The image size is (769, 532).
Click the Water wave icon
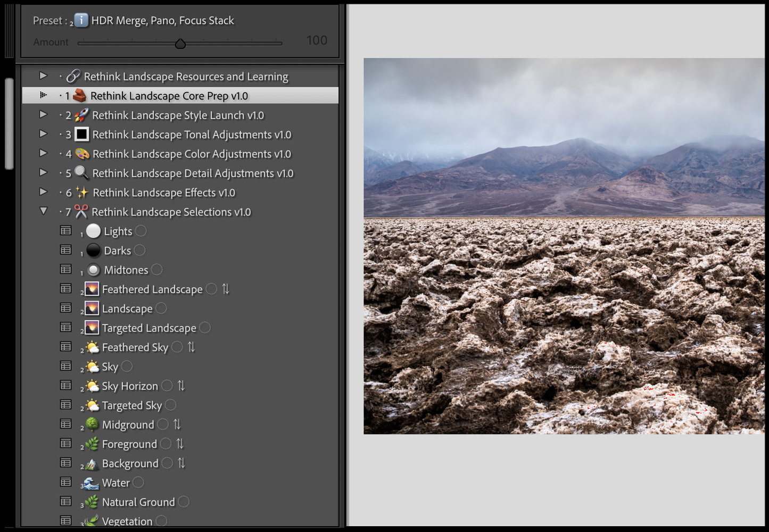(92, 483)
